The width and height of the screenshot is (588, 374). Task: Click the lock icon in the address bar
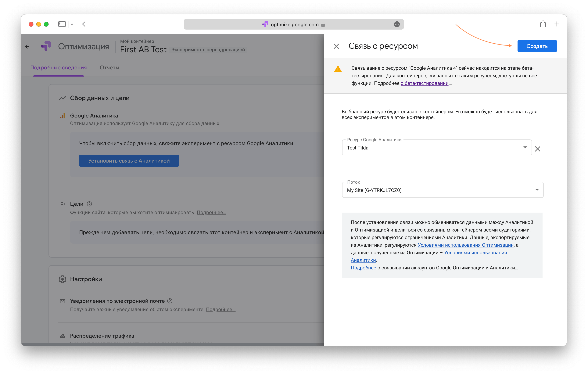323,24
